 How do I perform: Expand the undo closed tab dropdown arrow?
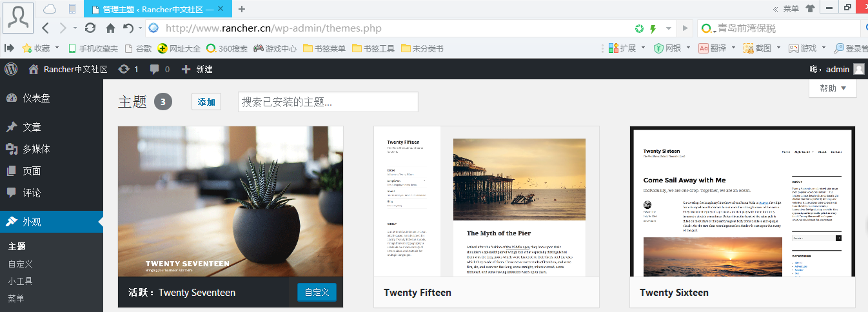(x=139, y=28)
